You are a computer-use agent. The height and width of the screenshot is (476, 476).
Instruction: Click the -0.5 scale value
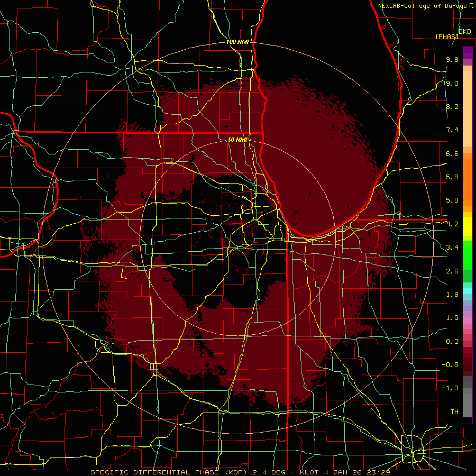[x=450, y=365]
